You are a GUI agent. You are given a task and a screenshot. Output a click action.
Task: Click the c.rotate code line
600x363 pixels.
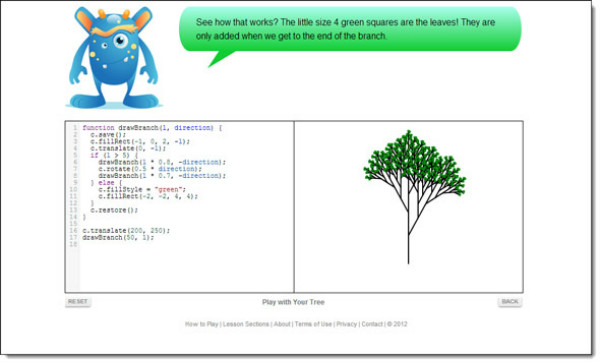click(150, 169)
